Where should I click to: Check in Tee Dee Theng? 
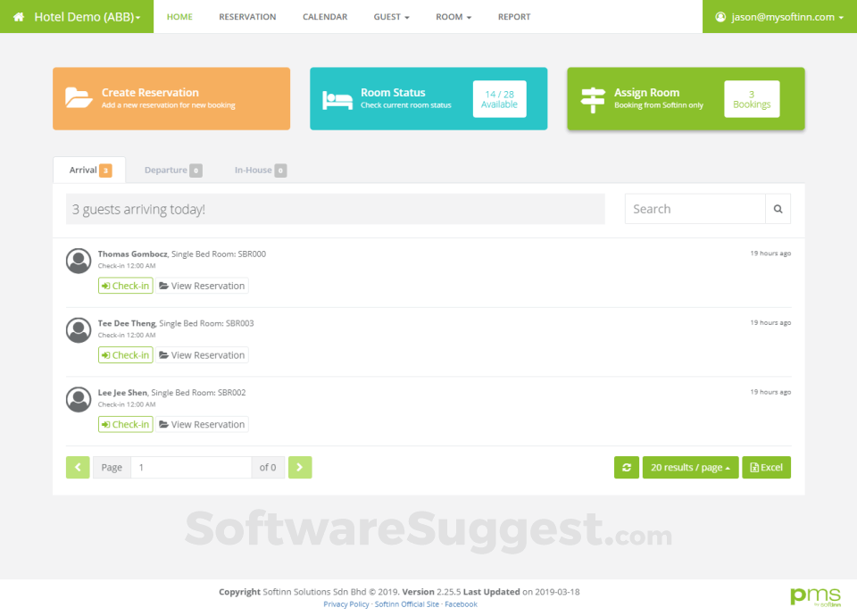(125, 354)
